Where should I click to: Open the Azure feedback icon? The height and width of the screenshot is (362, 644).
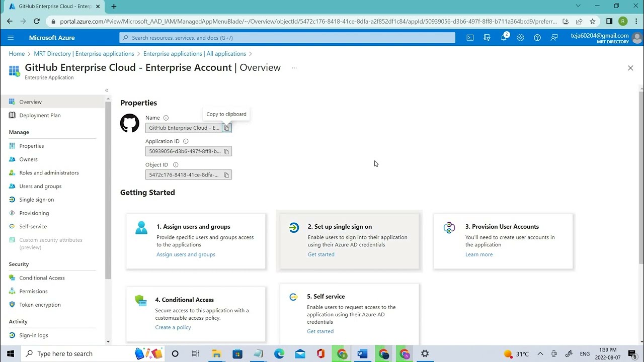[554, 38]
